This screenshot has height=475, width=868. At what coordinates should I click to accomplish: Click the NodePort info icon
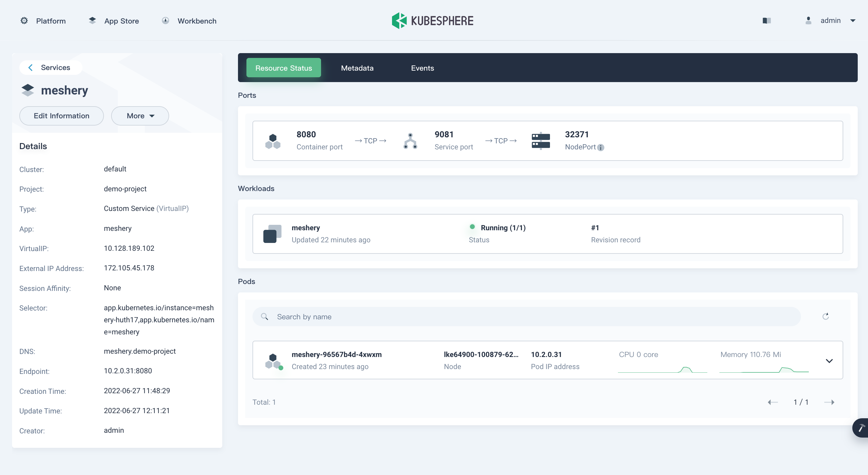(x=601, y=148)
